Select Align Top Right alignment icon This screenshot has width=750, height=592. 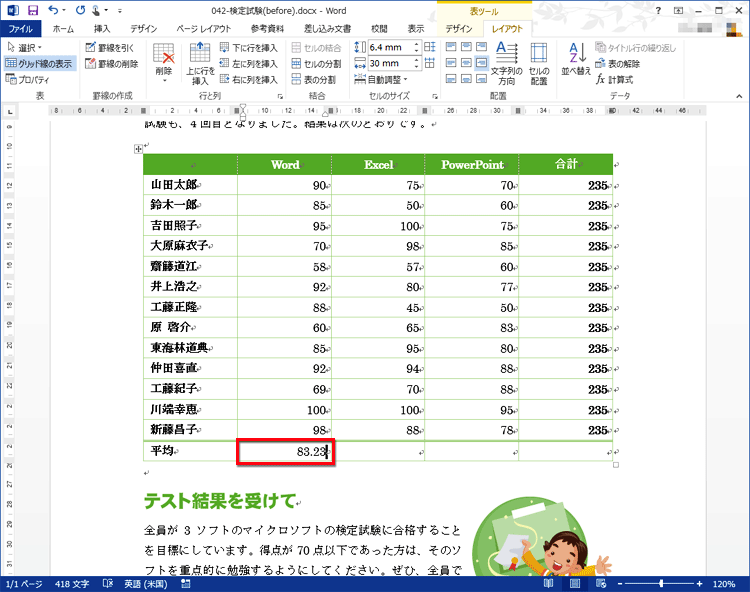(x=482, y=46)
